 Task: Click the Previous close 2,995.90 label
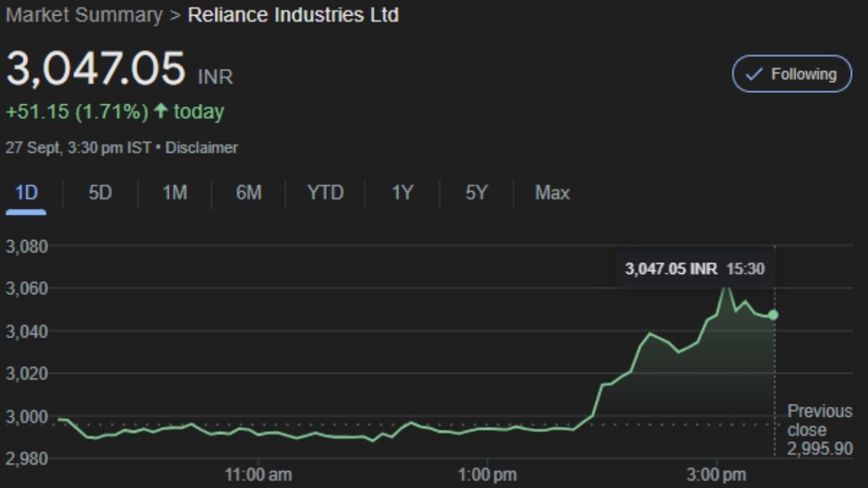click(820, 430)
